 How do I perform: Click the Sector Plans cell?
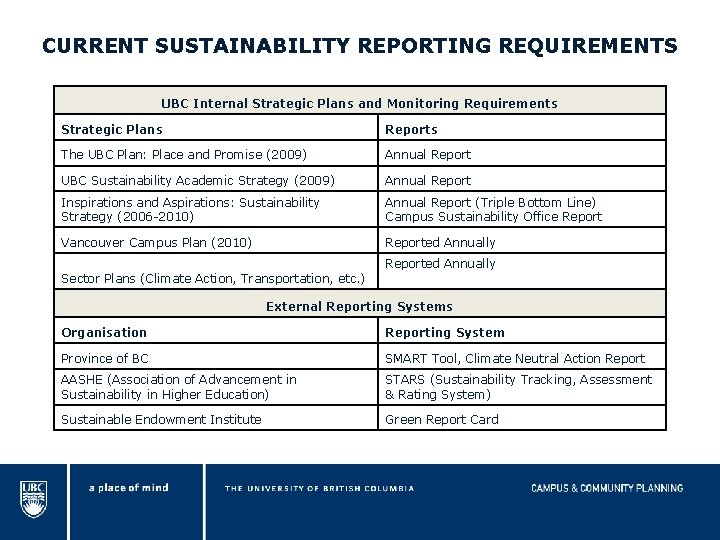click(x=216, y=271)
